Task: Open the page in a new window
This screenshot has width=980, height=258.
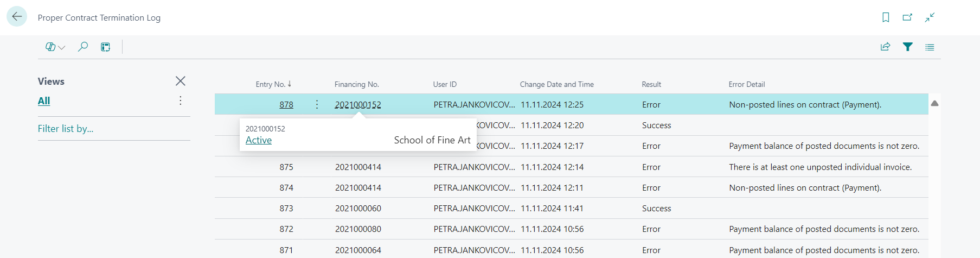Action: 907,17
